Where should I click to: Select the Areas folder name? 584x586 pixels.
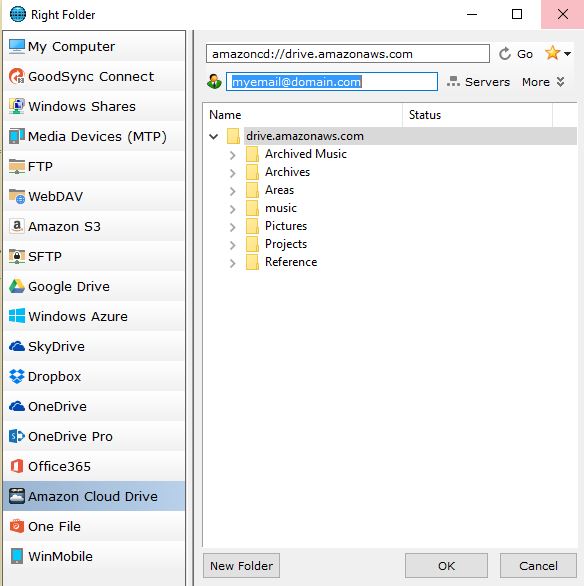point(279,190)
